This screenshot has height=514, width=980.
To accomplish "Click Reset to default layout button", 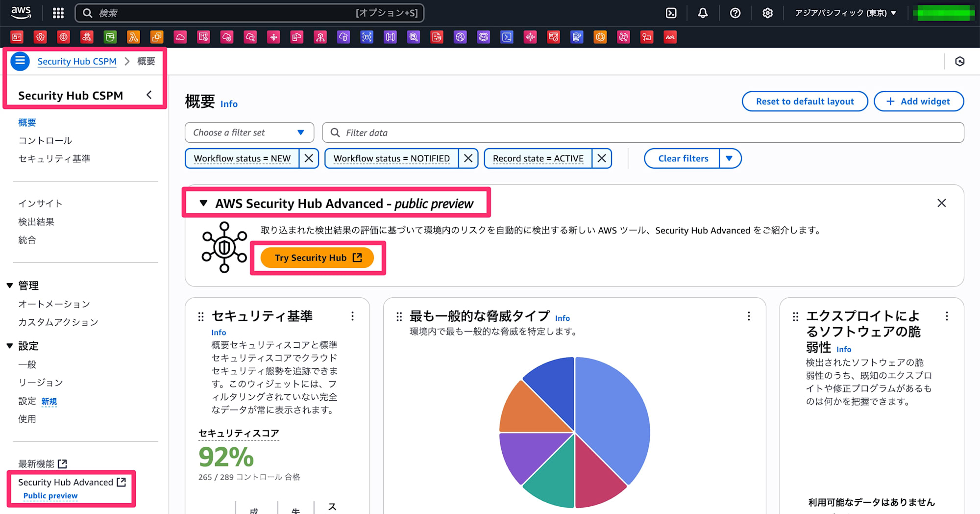I will [805, 101].
